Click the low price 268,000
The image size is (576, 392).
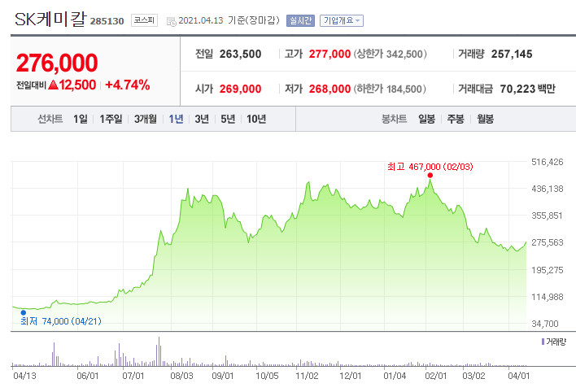click(x=329, y=89)
